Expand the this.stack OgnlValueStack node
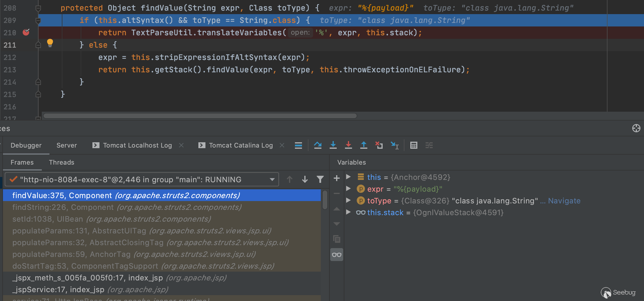This screenshot has width=644, height=301. click(x=348, y=212)
